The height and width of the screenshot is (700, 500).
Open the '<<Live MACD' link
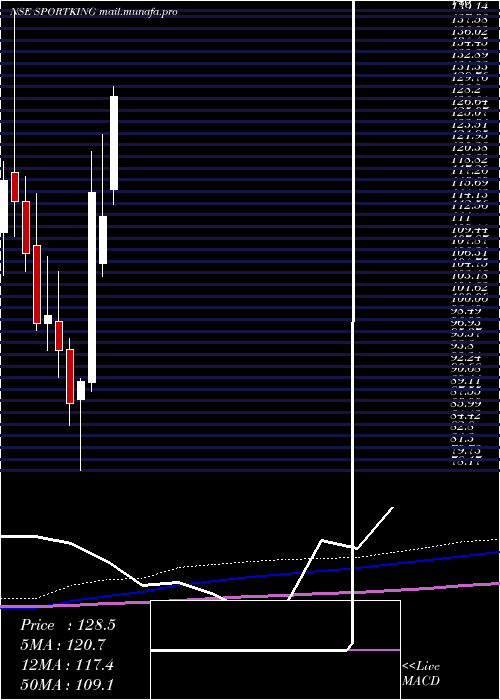coord(421,673)
